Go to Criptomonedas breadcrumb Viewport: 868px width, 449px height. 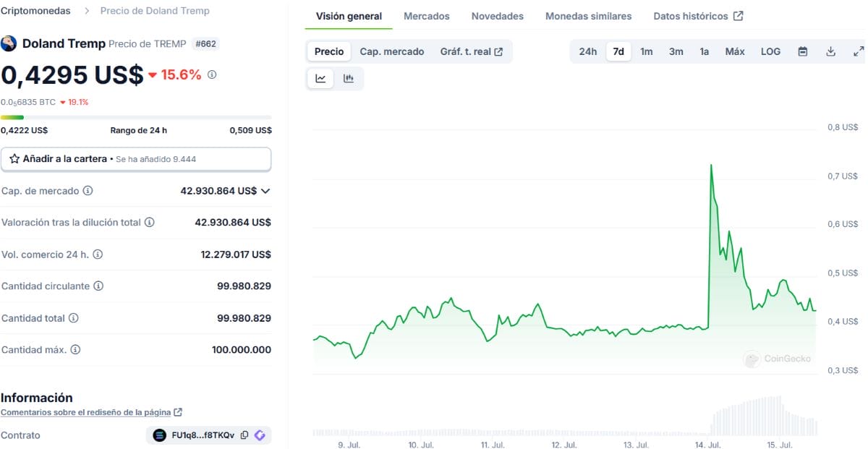[x=35, y=11]
